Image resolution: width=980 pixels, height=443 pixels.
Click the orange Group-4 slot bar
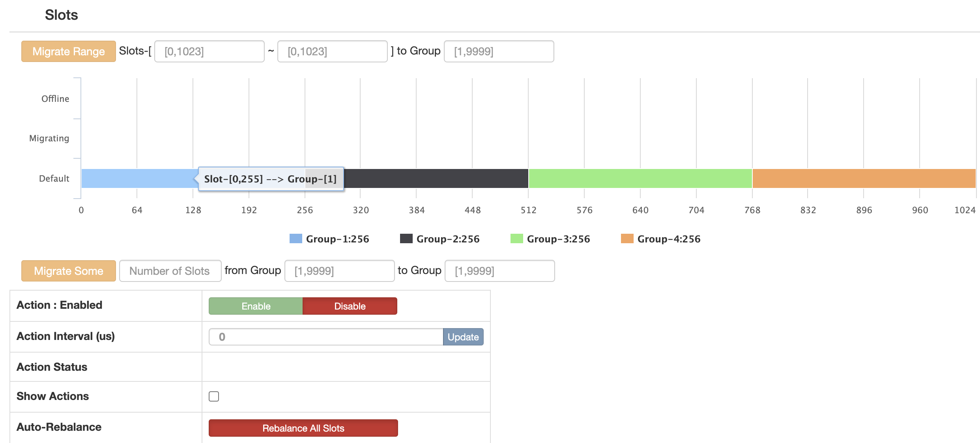[864, 178]
